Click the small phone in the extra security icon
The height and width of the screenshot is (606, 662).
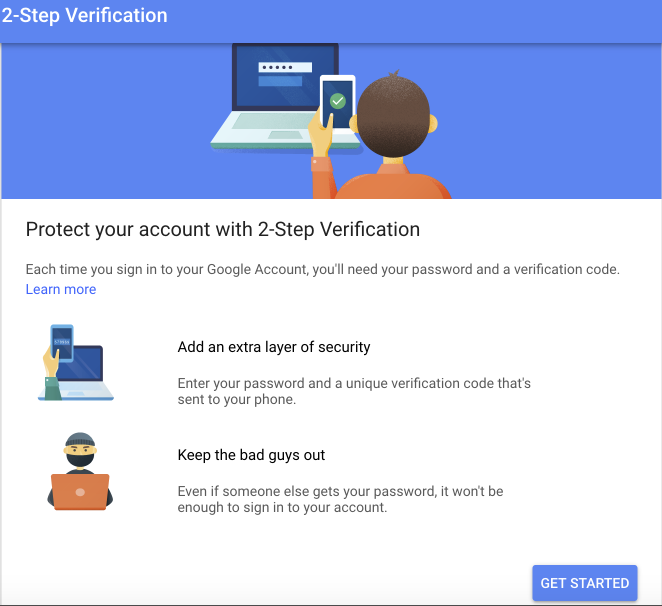(x=62, y=340)
